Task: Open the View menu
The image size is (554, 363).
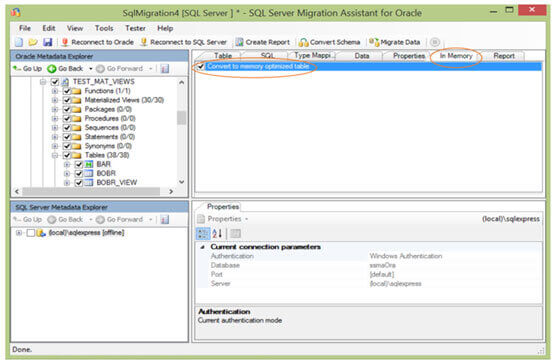Action: click(75, 28)
